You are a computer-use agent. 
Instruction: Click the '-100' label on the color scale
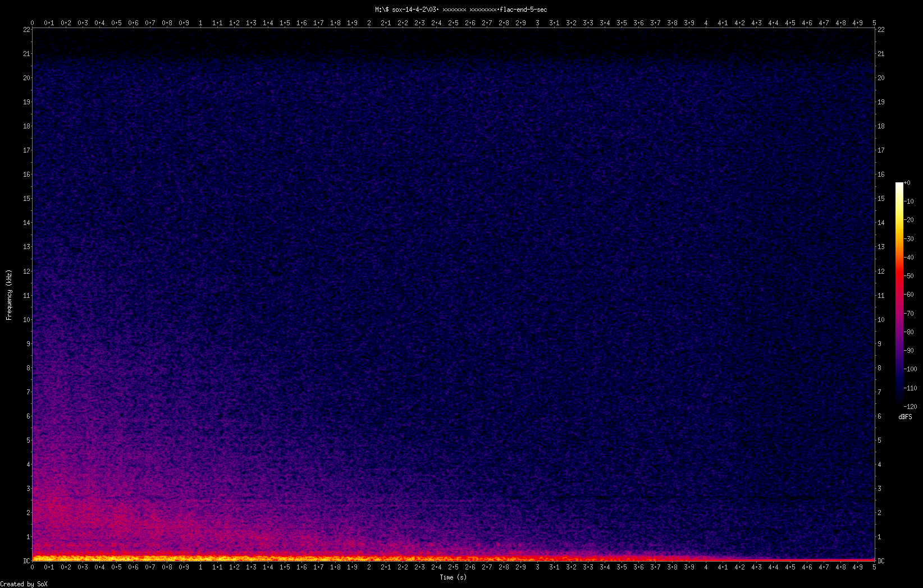(x=911, y=369)
